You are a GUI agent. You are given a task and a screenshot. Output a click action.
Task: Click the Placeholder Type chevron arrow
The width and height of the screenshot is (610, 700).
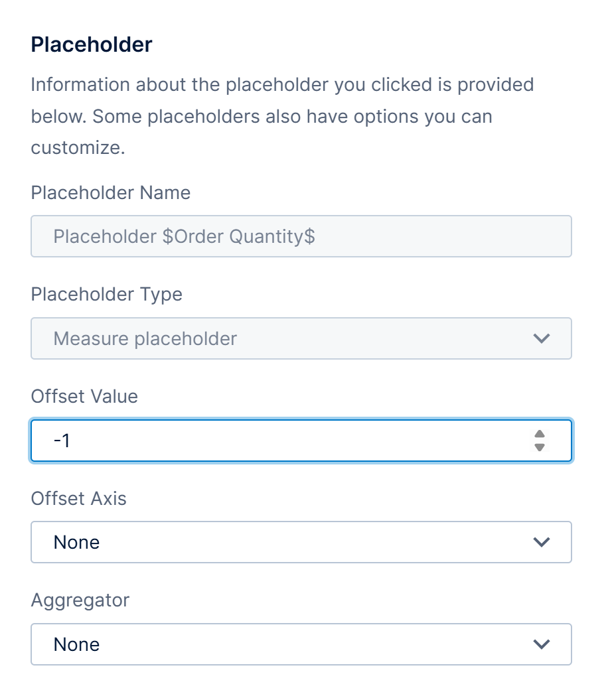tap(542, 338)
